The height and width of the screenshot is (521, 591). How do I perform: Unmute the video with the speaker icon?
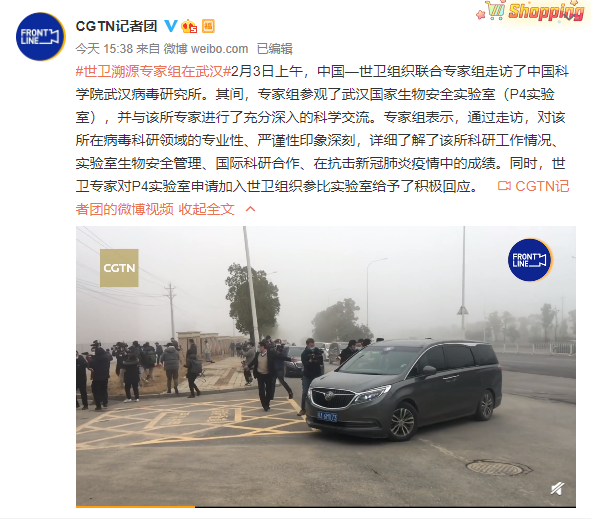point(557,488)
